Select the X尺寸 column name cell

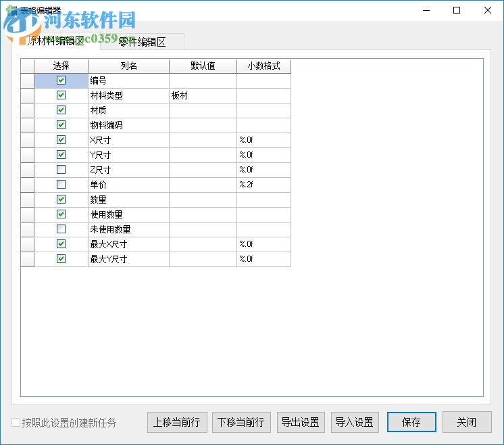(x=128, y=139)
